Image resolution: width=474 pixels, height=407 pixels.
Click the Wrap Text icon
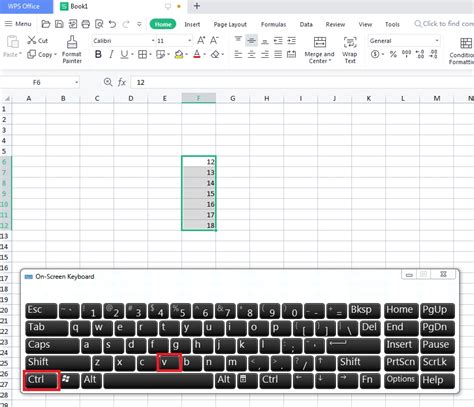(x=350, y=42)
